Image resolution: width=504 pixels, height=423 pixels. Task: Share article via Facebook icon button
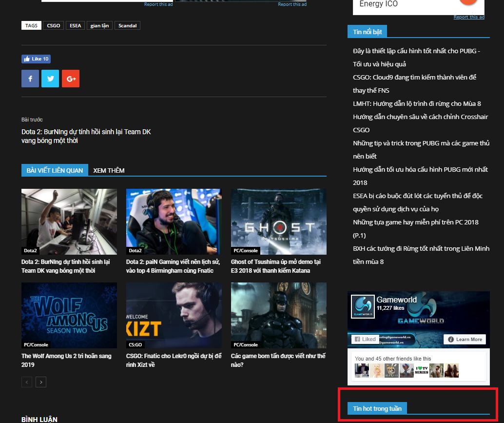click(30, 79)
